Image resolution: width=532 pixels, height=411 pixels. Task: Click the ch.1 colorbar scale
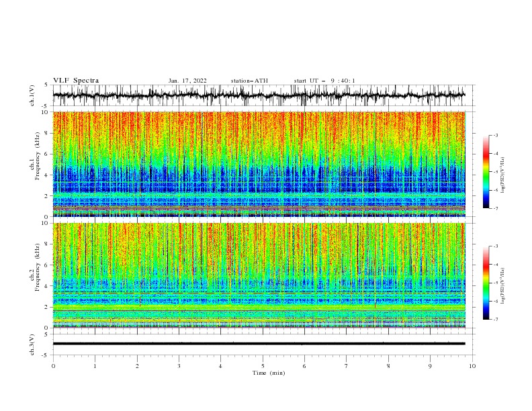pos(486,172)
